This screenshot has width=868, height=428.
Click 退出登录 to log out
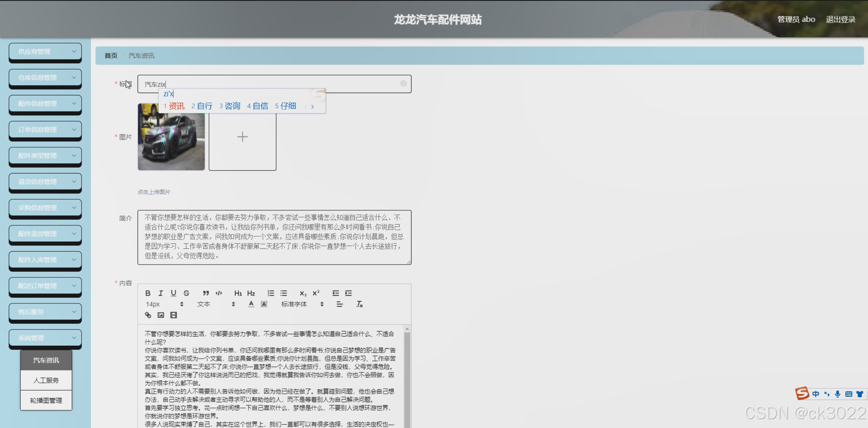pyautogui.click(x=840, y=19)
